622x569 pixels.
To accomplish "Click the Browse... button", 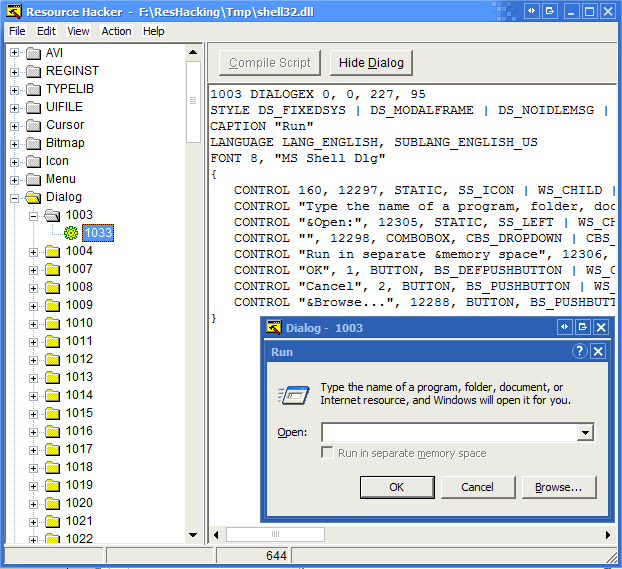I will coord(559,487).
